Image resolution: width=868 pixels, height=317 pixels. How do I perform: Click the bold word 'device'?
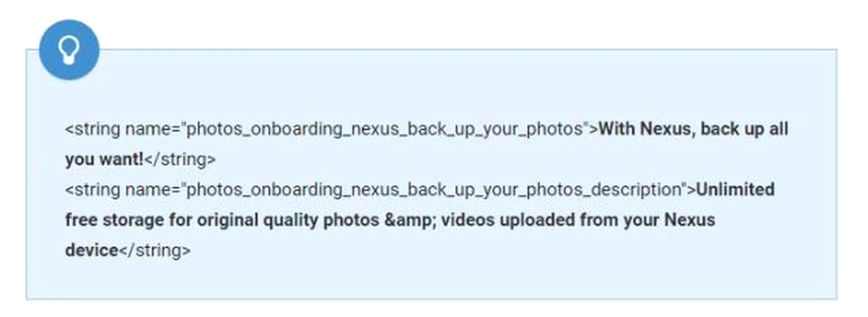tap(92, 250)
